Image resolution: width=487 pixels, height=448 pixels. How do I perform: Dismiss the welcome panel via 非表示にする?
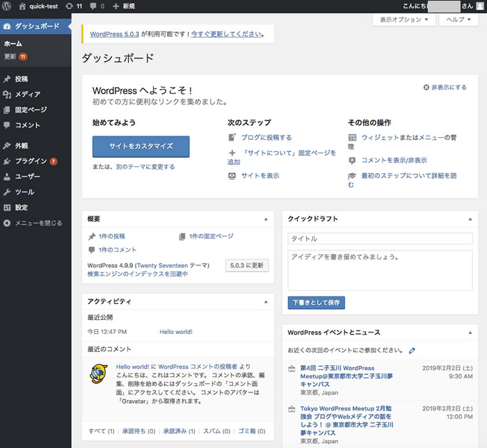coord(445,88)
